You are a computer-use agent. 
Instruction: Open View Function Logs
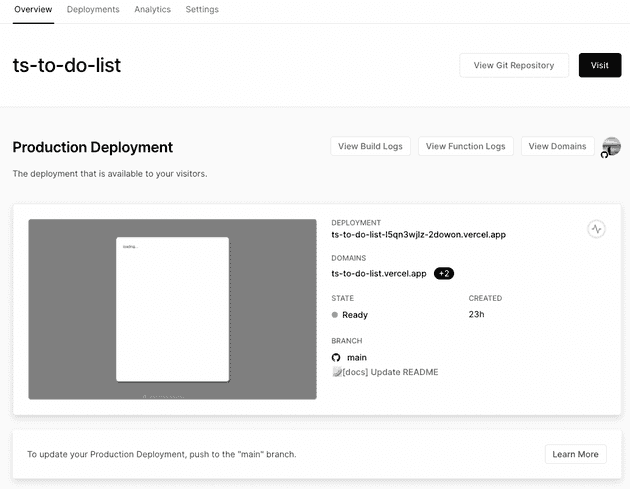(465, 146)
